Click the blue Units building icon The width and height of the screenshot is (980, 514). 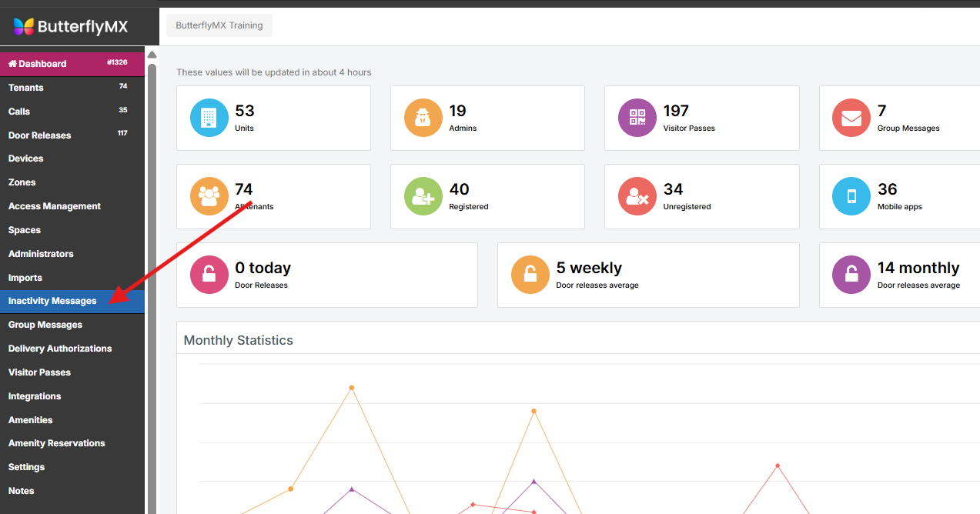(209, 118)
